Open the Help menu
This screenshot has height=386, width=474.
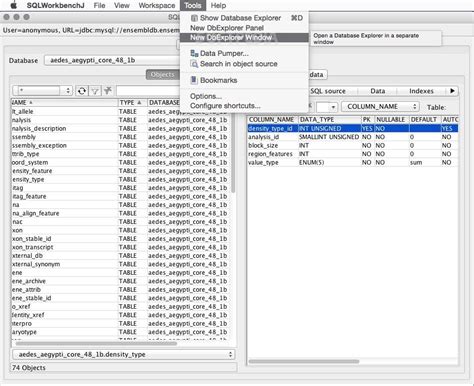tap(218, 5)
